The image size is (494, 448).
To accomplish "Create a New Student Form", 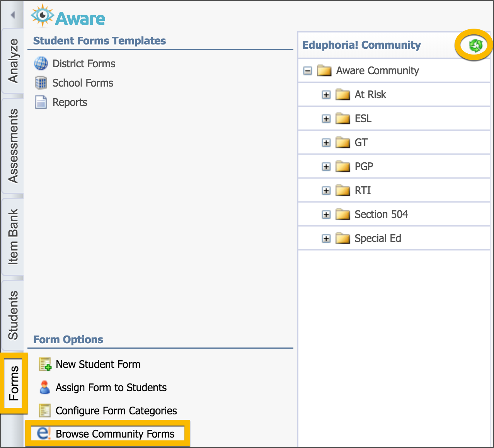I will (98, 364).
